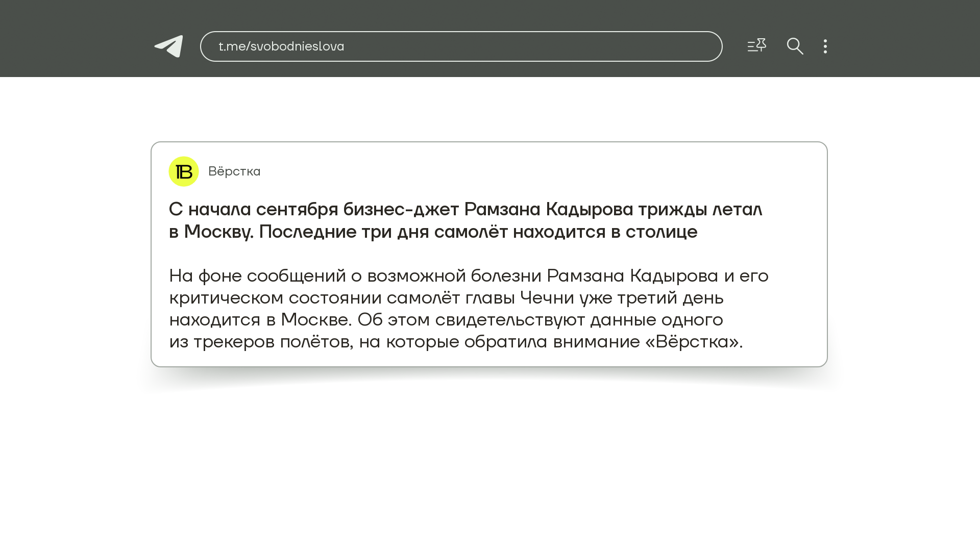This screenshot has height=551, width=980.
Task: Click the word 'столице' ending the headline
Action: (x=661, y=232)
